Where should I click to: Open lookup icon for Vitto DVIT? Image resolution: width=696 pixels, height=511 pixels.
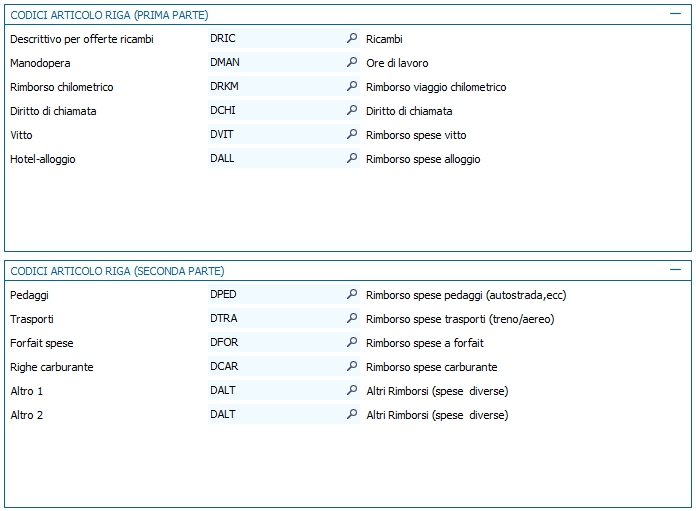[351, 135]
